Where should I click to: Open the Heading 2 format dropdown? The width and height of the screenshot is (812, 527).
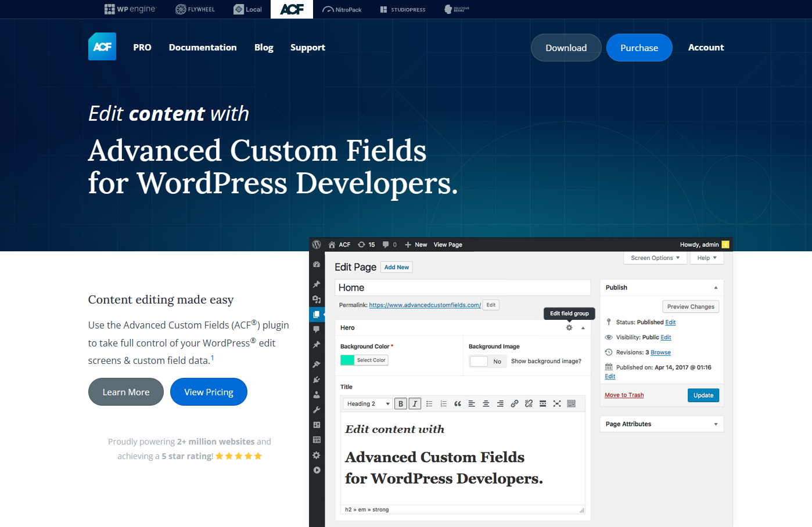pyautogui.click(x=367, y=403)
